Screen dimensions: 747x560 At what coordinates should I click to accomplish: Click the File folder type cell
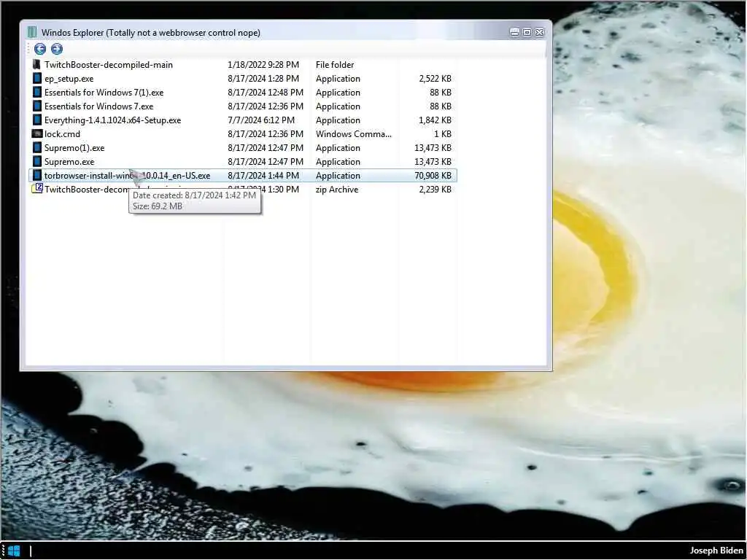(335, 65)
